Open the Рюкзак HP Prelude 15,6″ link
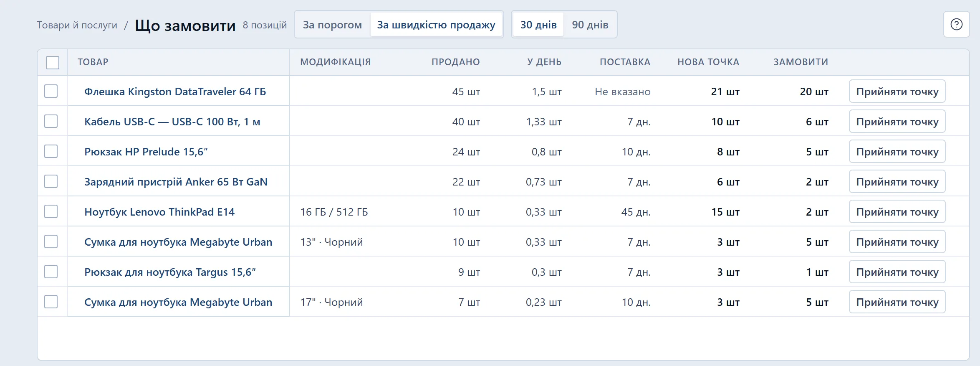 click(146, 152)
